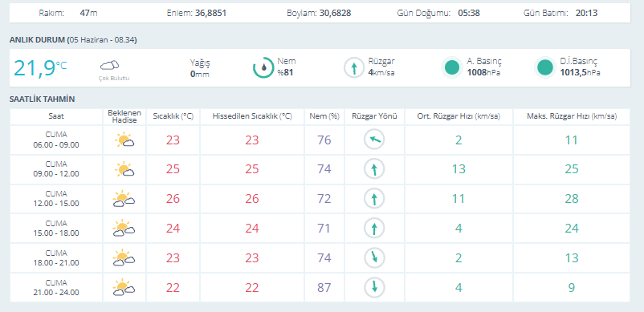Click the green circle next to D.İ.Basınç
This screenshot has height=312, width=644.
point(545,67)
